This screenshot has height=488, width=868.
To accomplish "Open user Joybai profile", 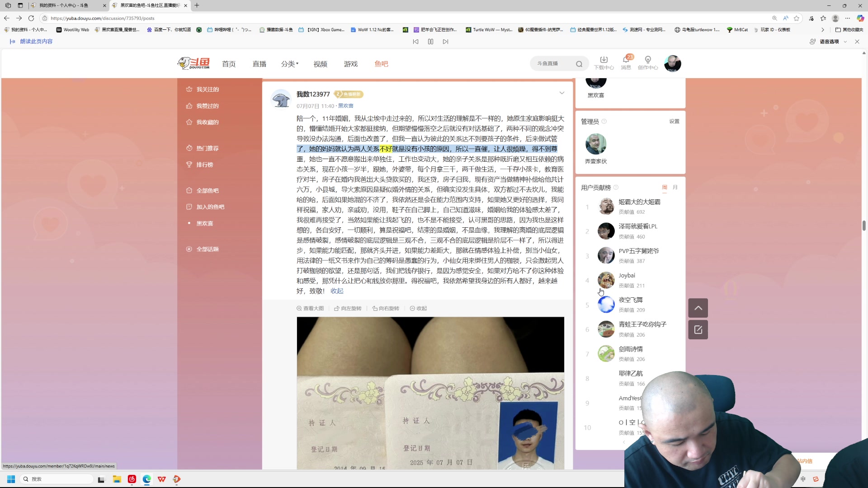I will click(627, 275).
